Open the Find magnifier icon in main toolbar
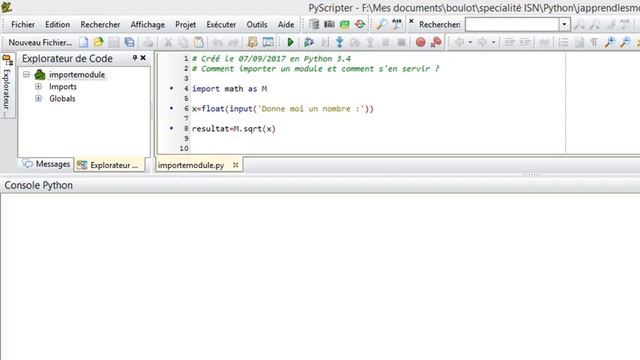The width and height of the screenshot is (640, 360). point(381,24)
